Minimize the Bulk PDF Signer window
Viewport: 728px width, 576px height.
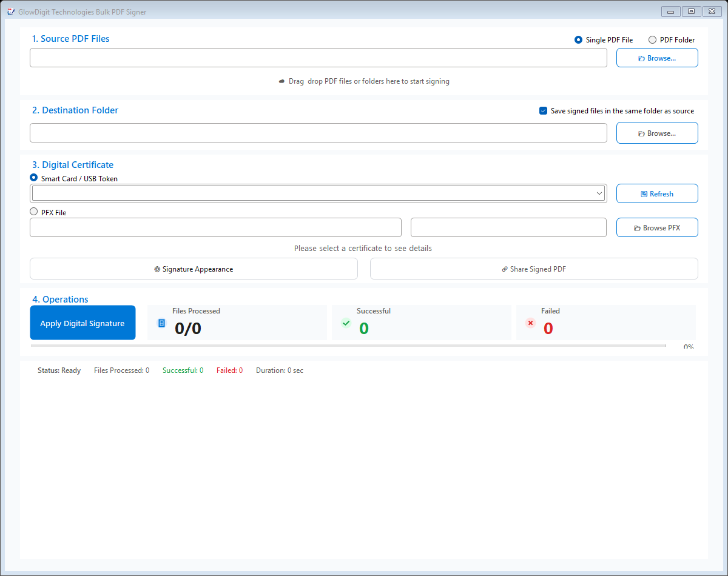(670, 12)
